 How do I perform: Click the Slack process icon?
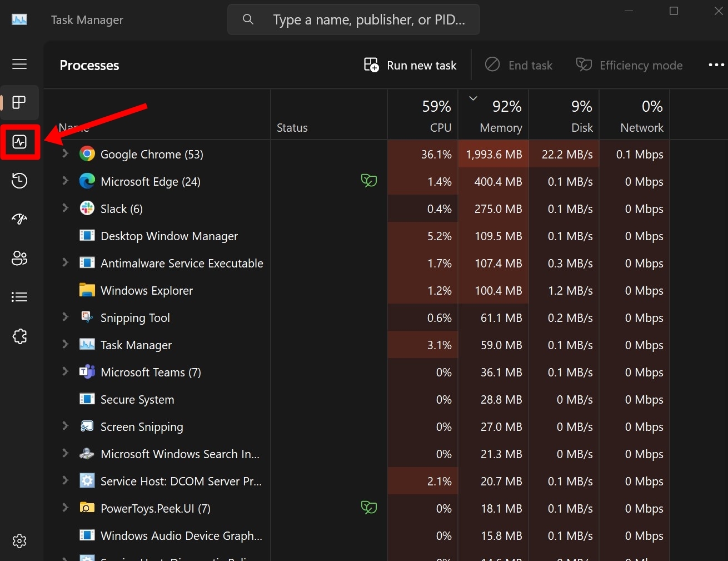[x=87, y=208]
